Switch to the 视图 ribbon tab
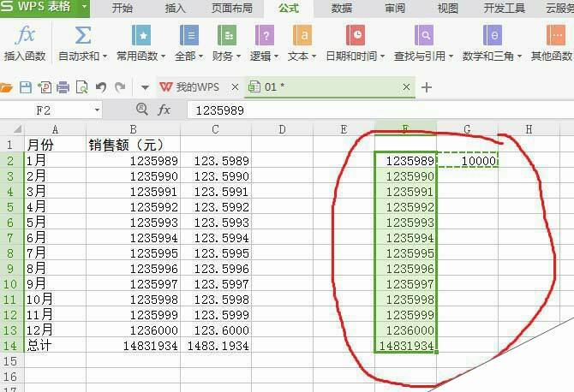Image resolution: width=574 pixels, height=392 pixels. click(x=448, y=8)
